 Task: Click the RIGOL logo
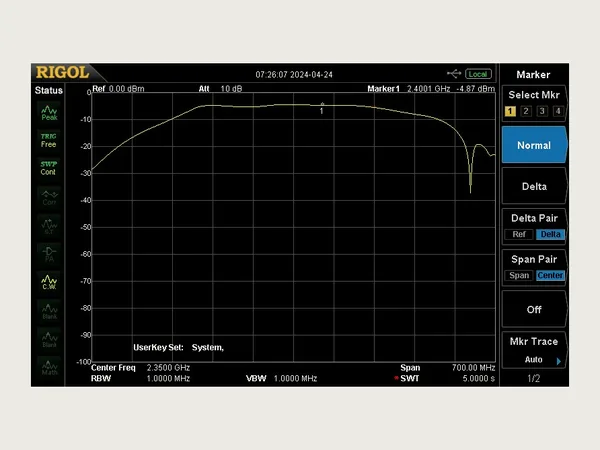click(62, 72)
